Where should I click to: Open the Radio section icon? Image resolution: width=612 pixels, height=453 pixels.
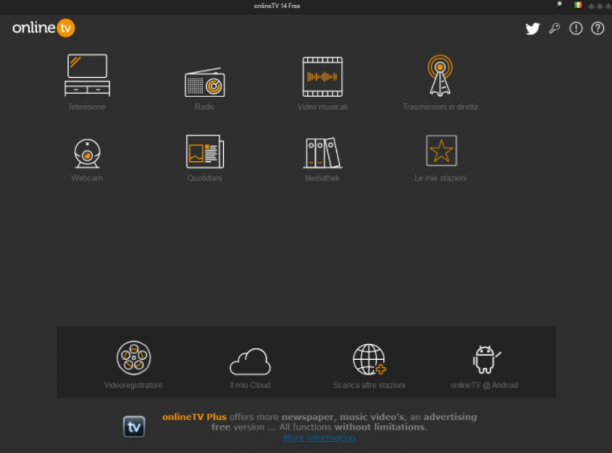pyautogui.click(x=205, y=83)
